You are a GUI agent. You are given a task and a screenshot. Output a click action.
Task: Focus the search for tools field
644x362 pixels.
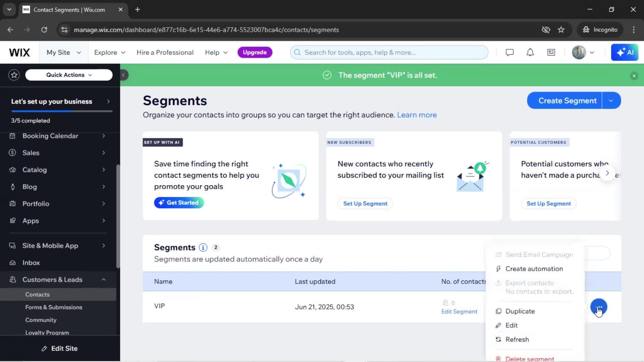click(x=389, y=52)
